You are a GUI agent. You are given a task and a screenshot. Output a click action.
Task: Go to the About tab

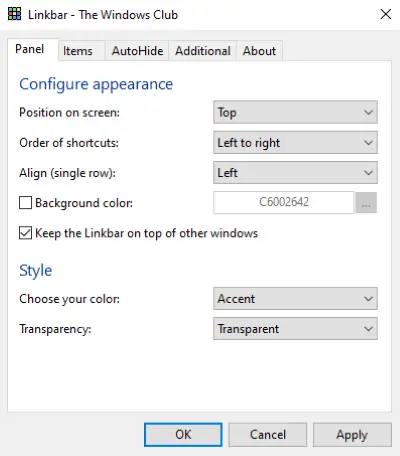[x=260, y=51]
